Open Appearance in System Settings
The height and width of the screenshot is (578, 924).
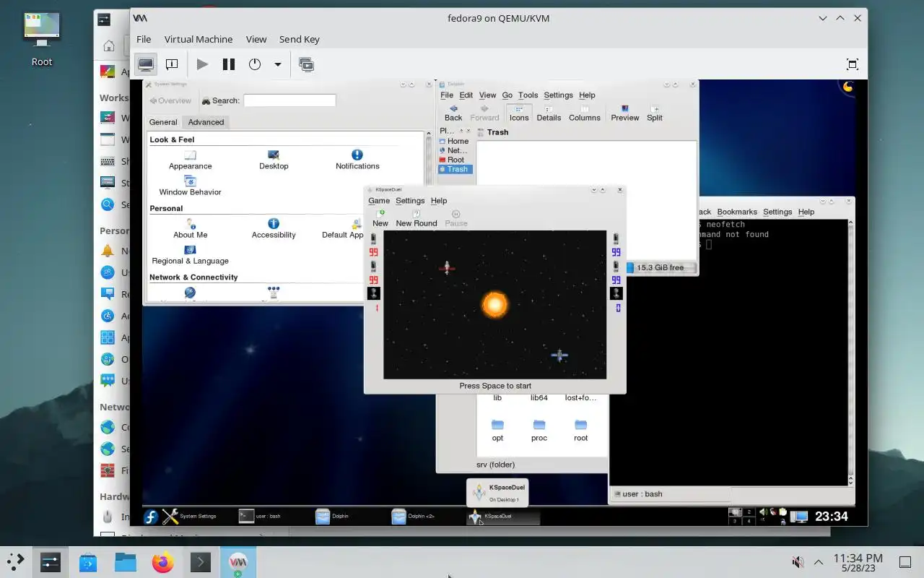pos(191,160)
